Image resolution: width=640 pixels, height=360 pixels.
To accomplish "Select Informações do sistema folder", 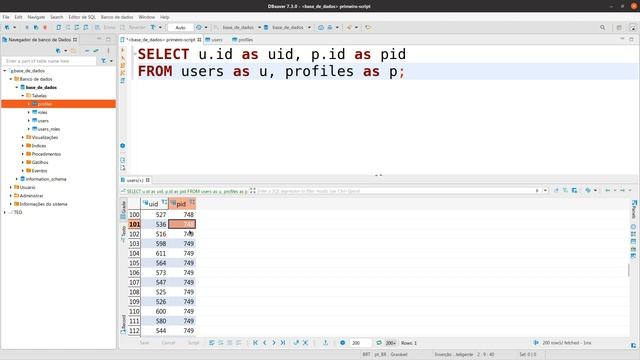I will click(x=43, y=204).
